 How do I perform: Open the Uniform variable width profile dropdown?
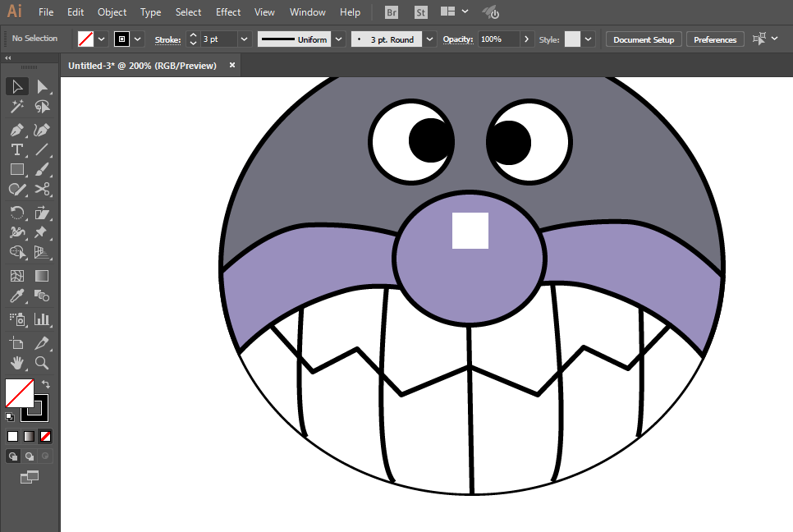pos(338,39)
